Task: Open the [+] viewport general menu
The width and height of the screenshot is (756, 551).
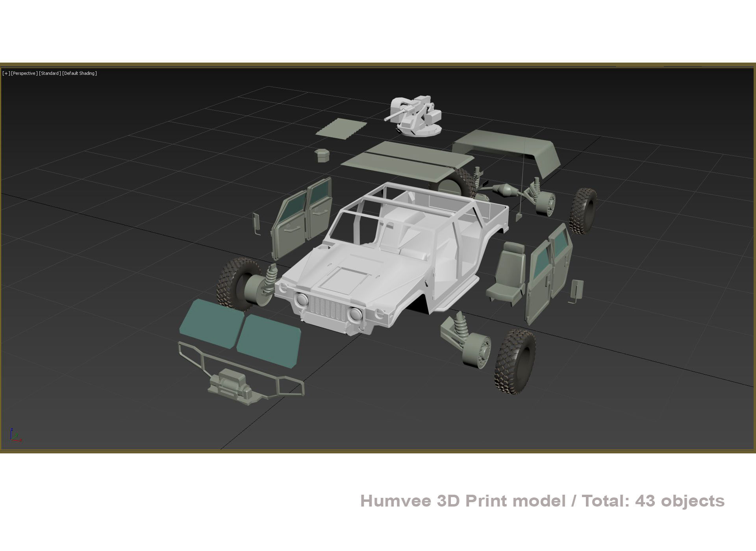Action: coord(6,73)
